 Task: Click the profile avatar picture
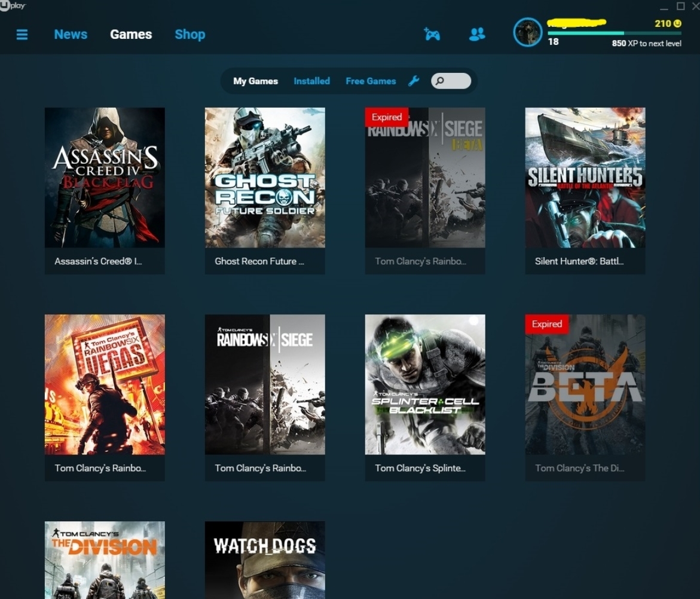[528, 32]
